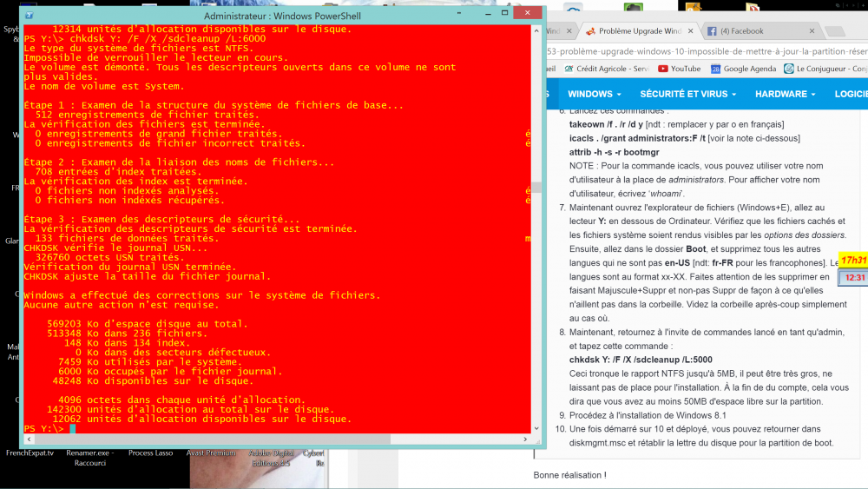Click the browser address bar URL
The width and height of the screenshot is (868, 489).
click(x=707, y=51)
